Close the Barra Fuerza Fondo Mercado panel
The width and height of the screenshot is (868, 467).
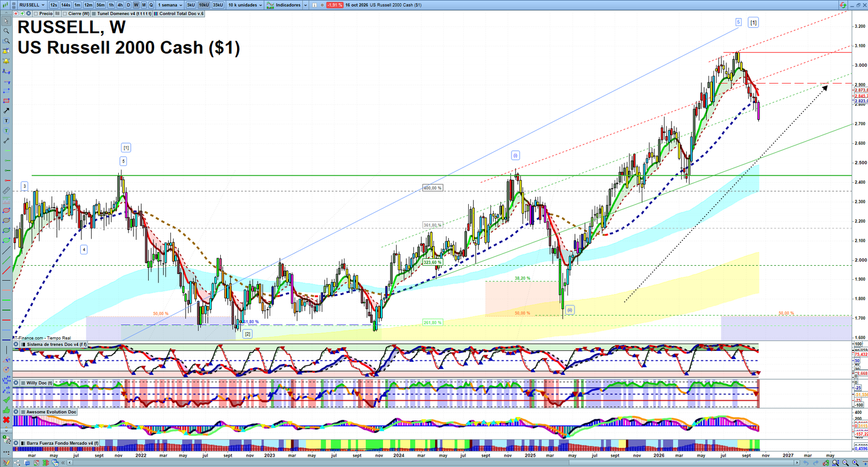[x=16, y=443]
